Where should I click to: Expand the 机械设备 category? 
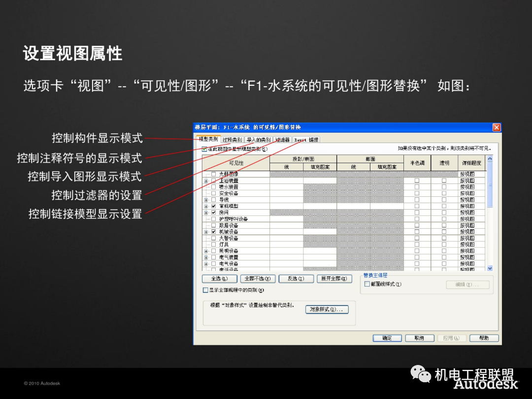click(206, 232)
